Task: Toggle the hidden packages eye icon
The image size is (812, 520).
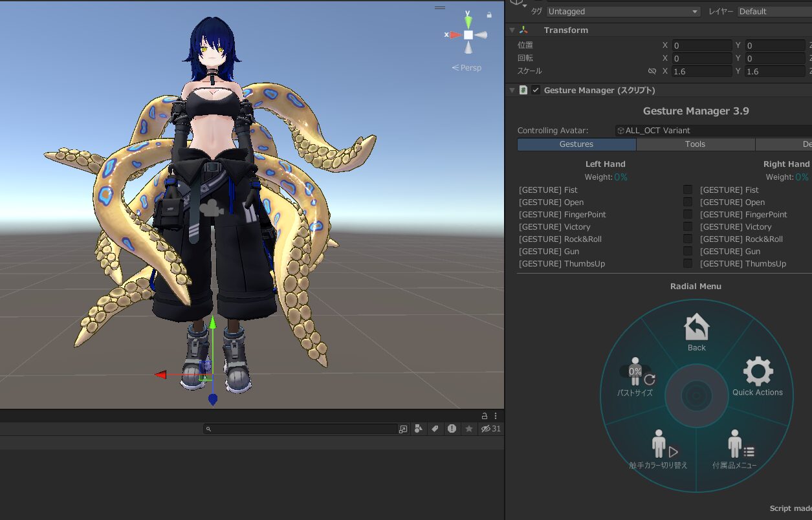Action: [486, 429]
